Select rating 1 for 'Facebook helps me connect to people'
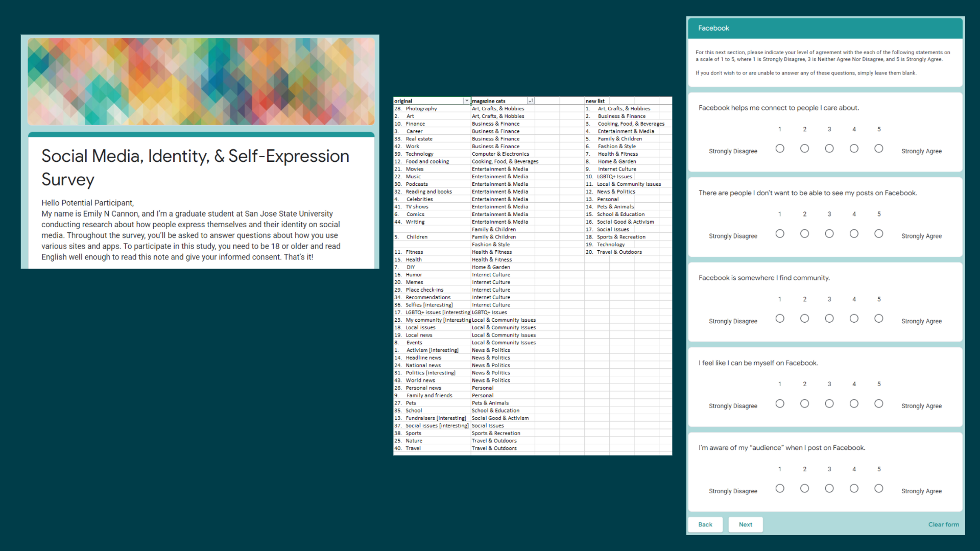980x551 pixels. click(x=780, y=149)
